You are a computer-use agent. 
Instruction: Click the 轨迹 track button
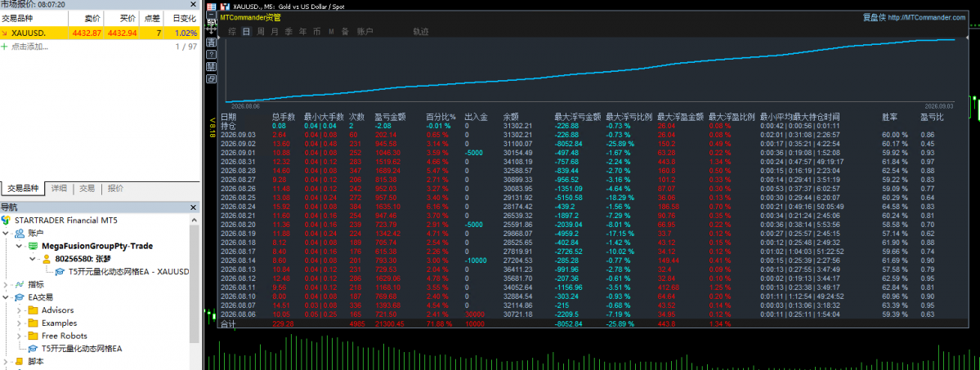(x=421, y=30)
